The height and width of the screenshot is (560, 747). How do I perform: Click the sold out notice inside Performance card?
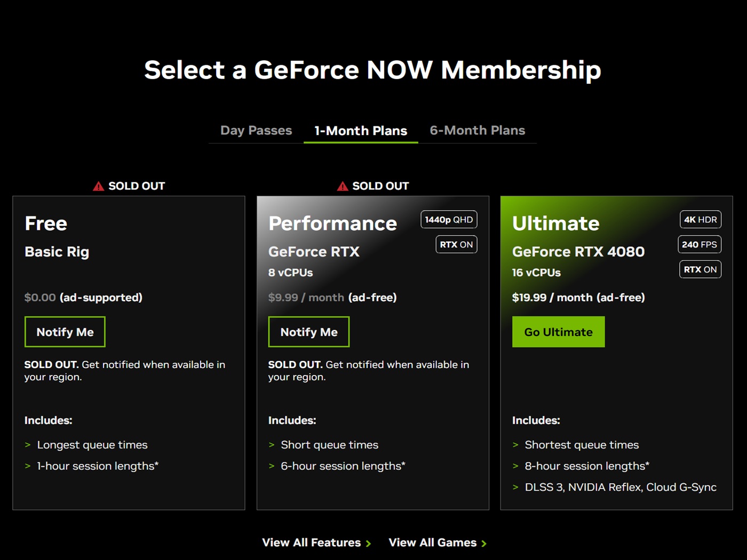(x=369, y=371)
